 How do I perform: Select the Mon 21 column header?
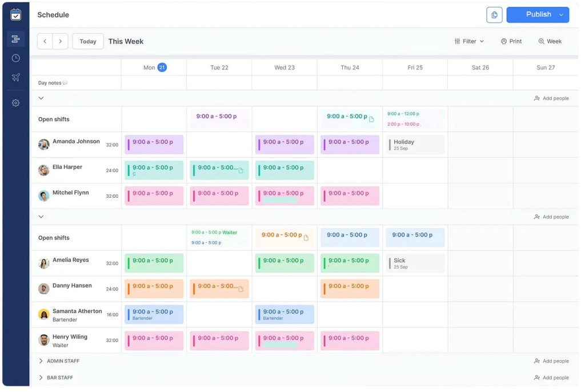click(154, 67)
